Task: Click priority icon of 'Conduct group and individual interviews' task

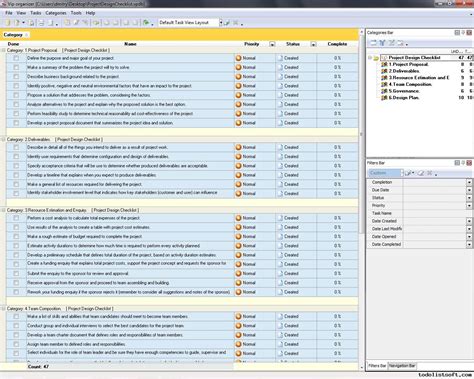Action: click(x=238, y=326)
